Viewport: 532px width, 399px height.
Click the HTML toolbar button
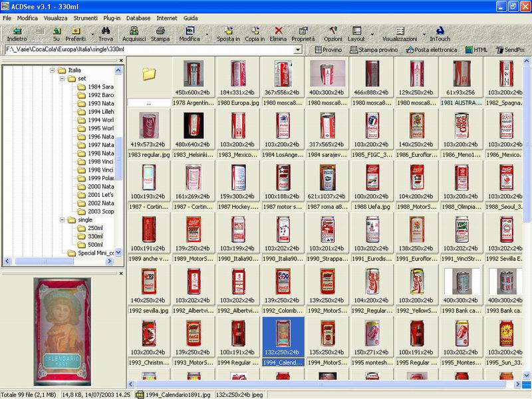(476, 50)
